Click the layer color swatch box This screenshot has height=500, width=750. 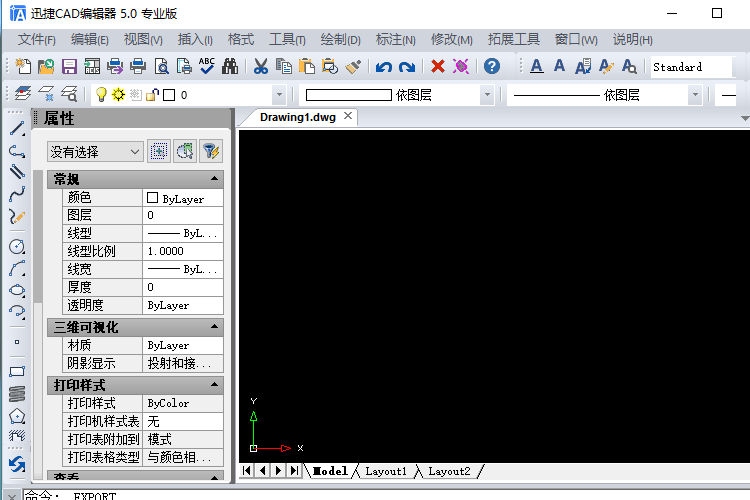point(169,95)
